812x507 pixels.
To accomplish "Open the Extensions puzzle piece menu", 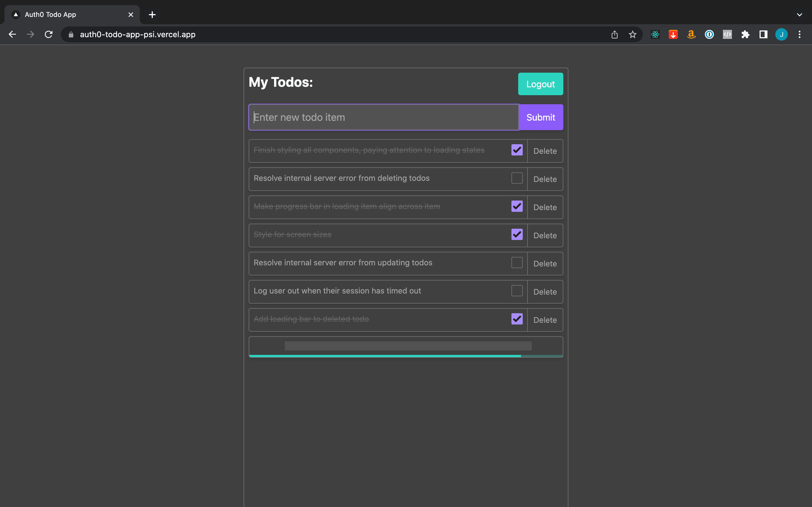I will click(745, 35).
